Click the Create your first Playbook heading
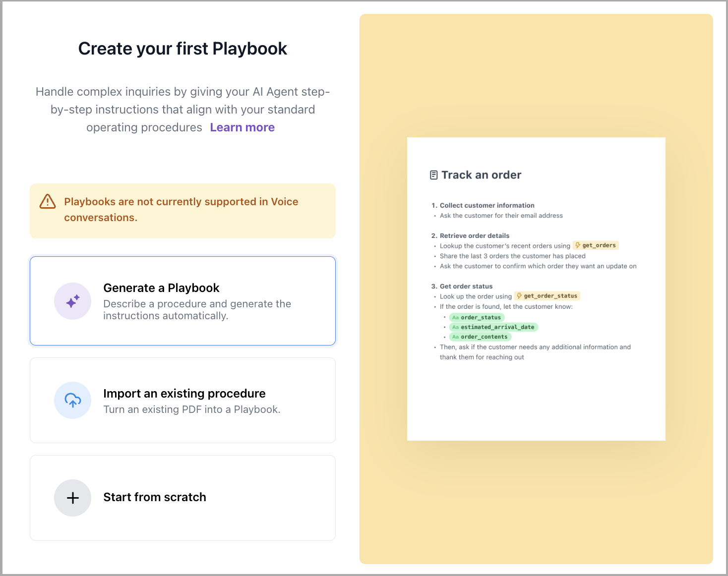This screenshot has width=728, height=576. point(182,48)
